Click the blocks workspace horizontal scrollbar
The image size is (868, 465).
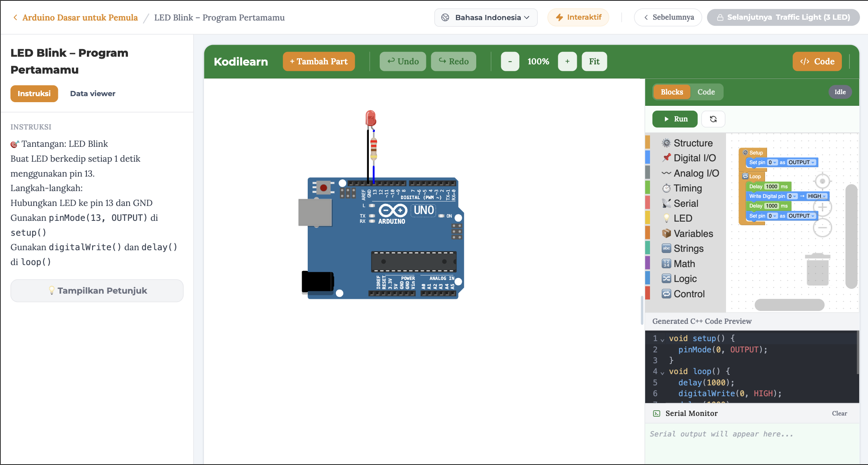point(790,305)
